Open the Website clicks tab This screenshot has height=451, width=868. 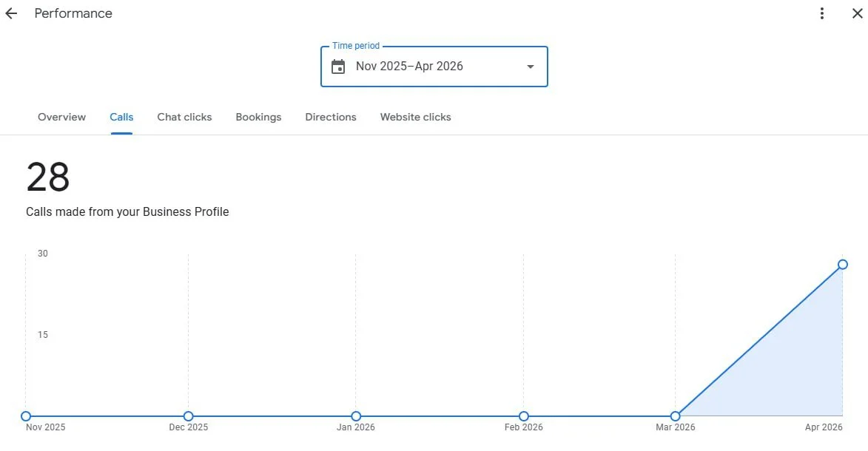tap(415, 117)
